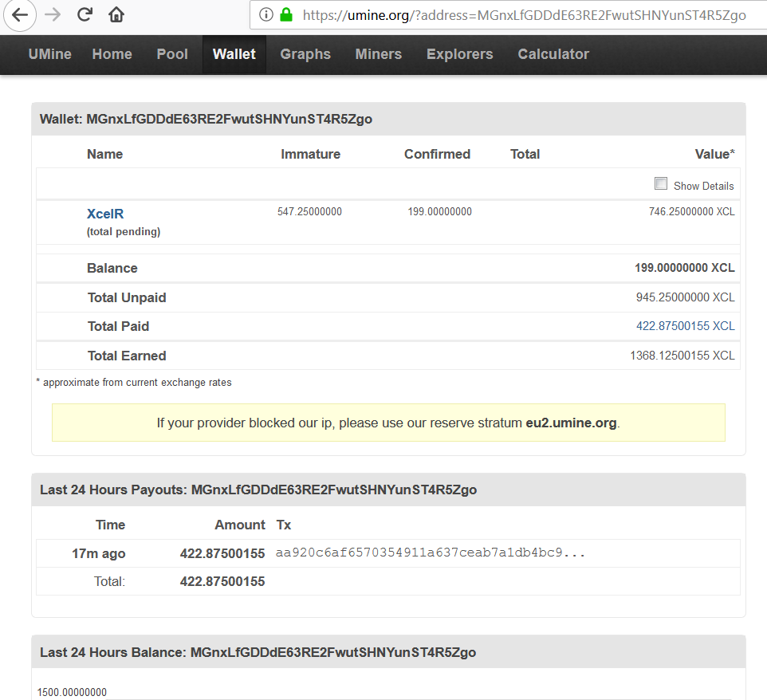Click the Name column header
The width and height of the screenshot is (767, 700).
[104, 154]
